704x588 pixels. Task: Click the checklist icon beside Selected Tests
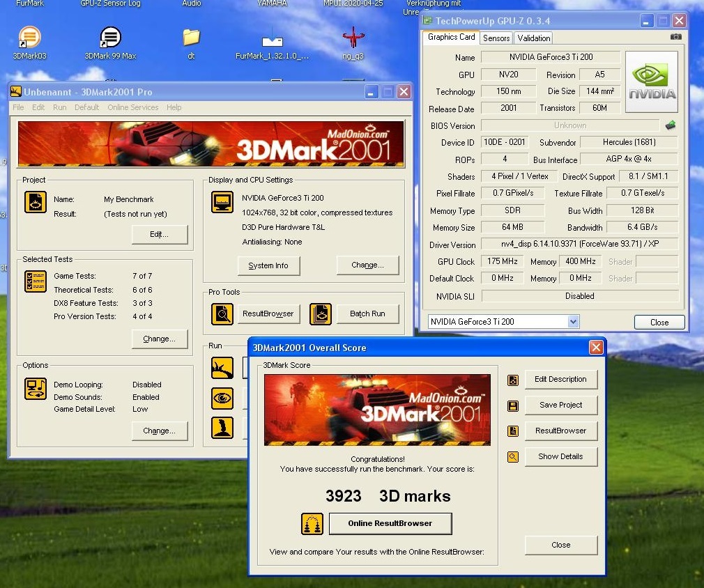click(x=36, y=281)
